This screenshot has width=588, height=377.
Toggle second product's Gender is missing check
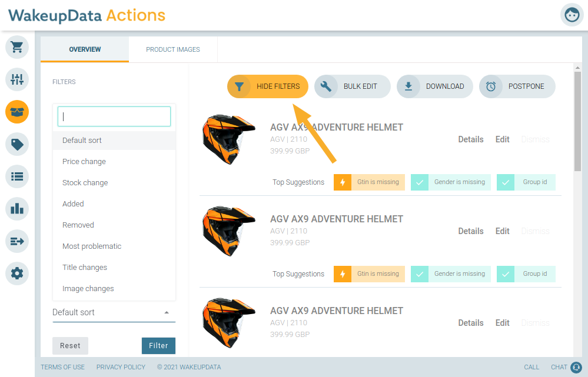[x=420, y=274]
